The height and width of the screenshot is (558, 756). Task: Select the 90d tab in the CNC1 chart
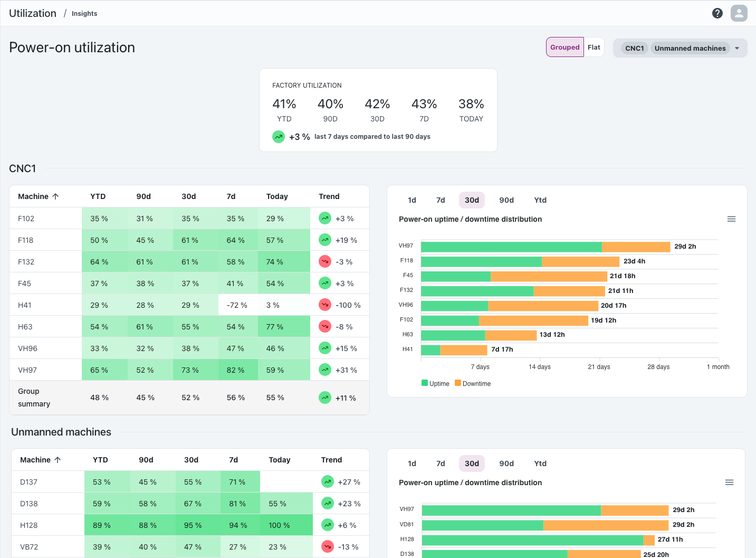click(506, 200)
